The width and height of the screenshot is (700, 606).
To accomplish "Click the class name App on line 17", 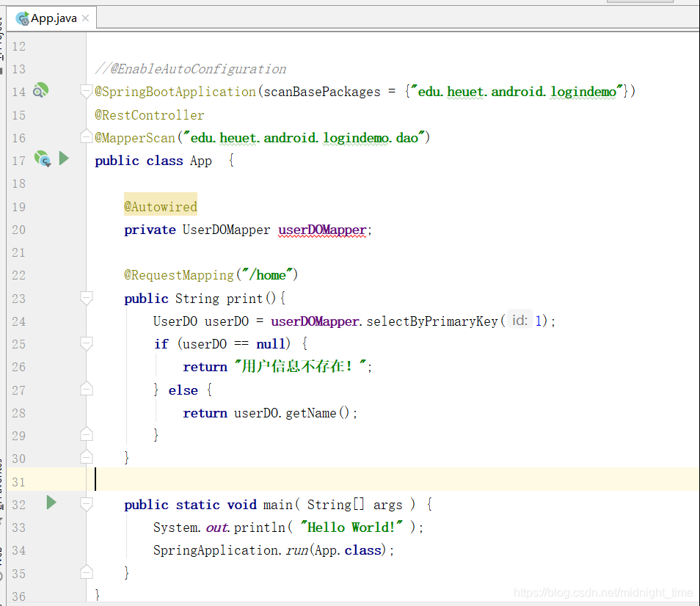I will pos(201,161).
